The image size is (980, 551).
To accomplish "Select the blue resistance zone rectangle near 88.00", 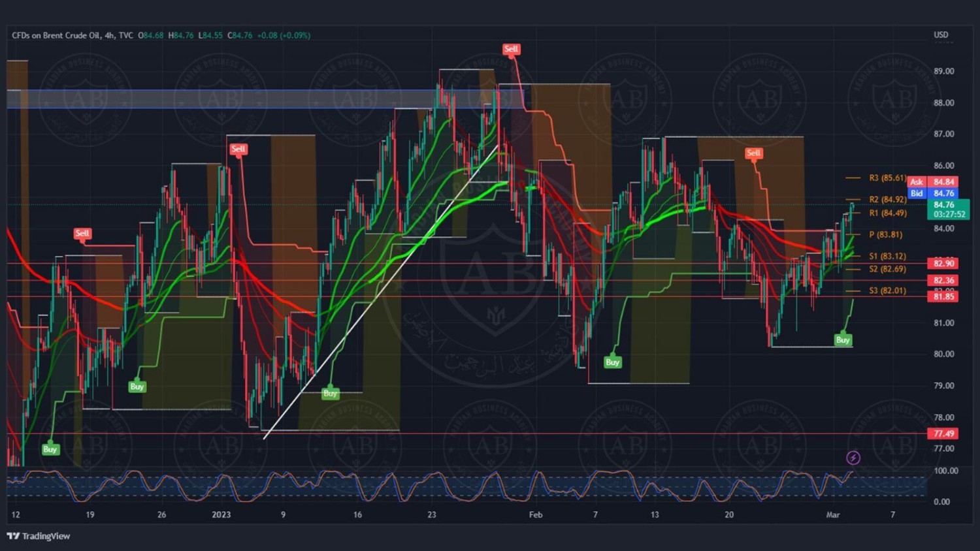I will 265,99.
